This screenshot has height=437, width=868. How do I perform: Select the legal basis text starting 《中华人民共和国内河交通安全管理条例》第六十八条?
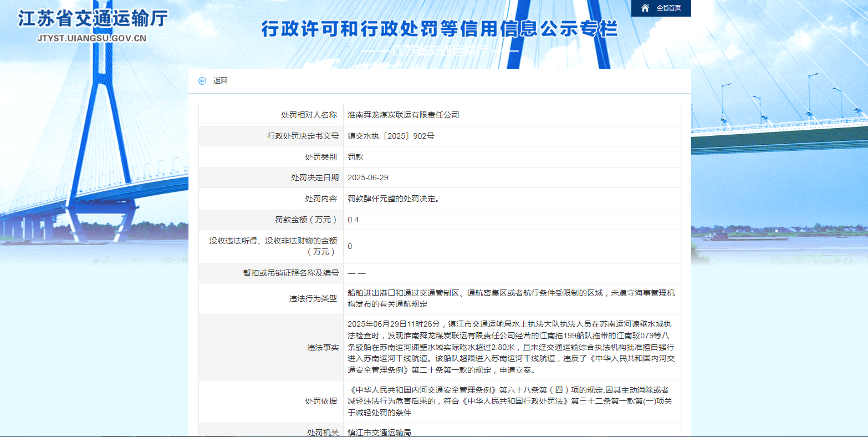tap(510, 402)
